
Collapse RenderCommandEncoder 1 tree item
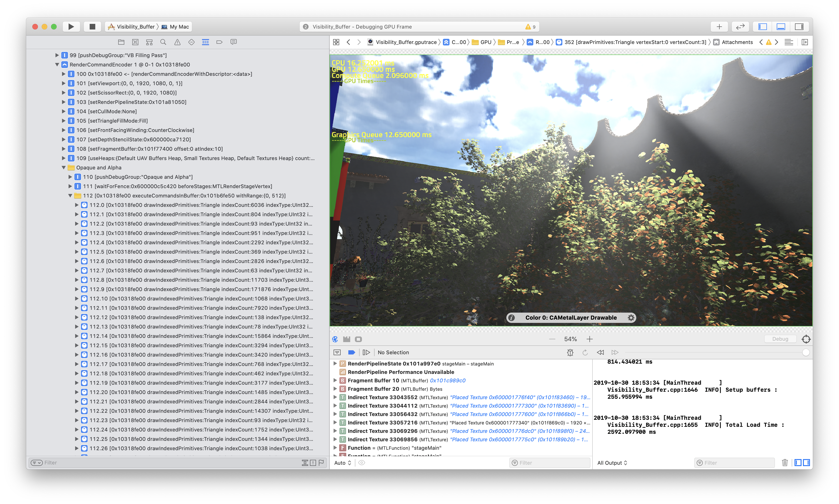click(x=57, y=65)
